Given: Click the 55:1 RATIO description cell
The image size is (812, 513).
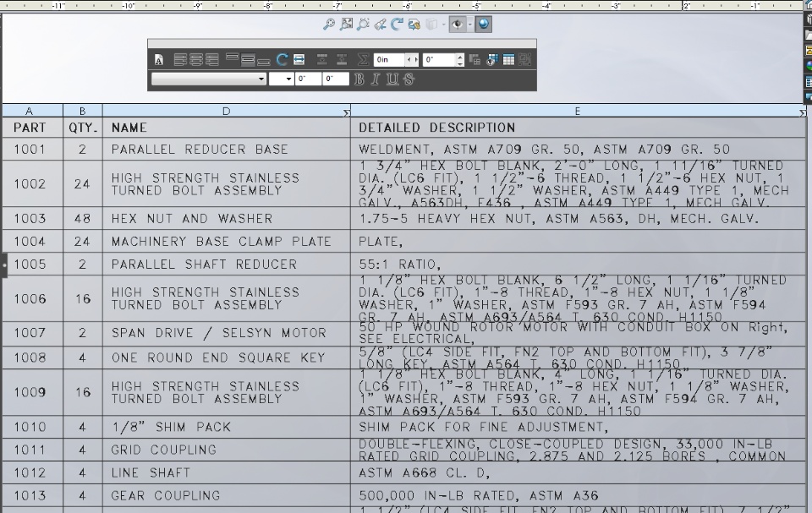Looking at the screenshot, I should point(578,264).
